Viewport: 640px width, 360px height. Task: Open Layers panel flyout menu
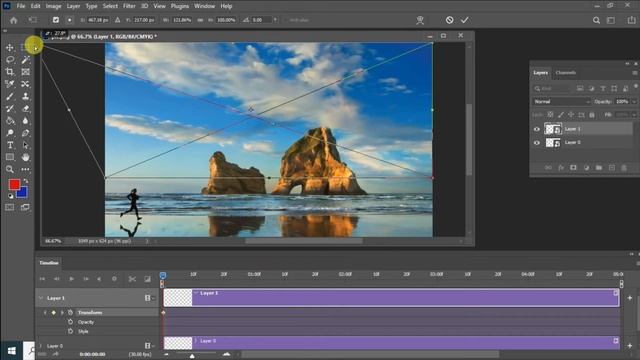[x=635, y=73]
